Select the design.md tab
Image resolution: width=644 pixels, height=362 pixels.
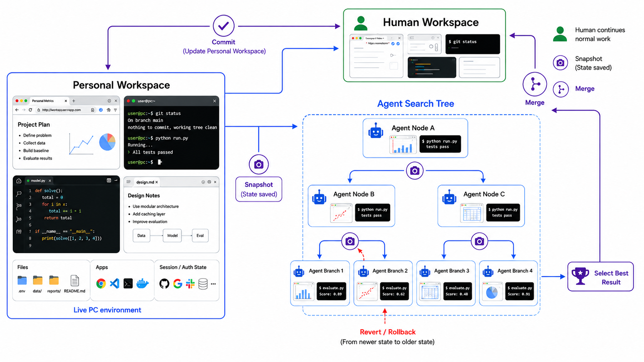[x=146, y=182]
